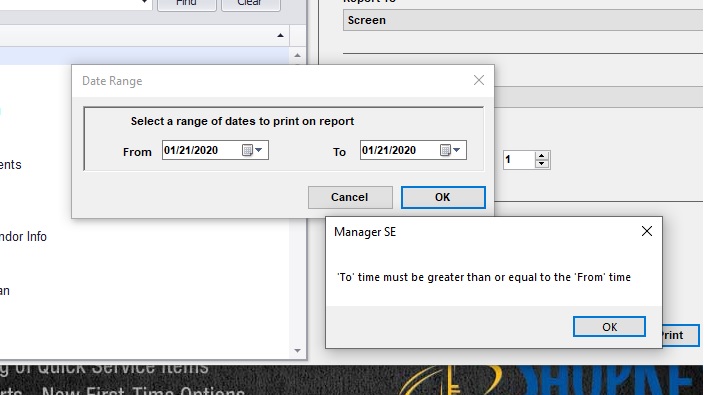Click the list sort arrow header
This screenshot has width=704, height=395.
tap(280, 35)
